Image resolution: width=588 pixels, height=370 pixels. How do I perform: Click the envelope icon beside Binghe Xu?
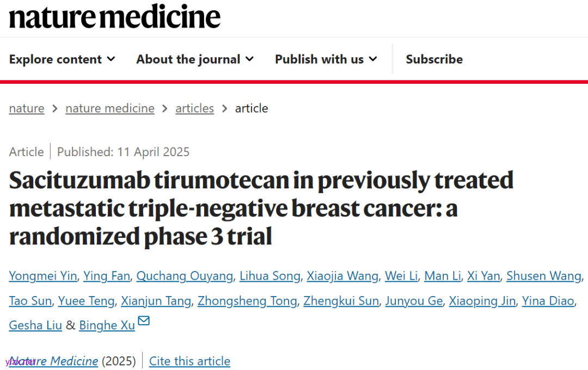click(144, 321)
